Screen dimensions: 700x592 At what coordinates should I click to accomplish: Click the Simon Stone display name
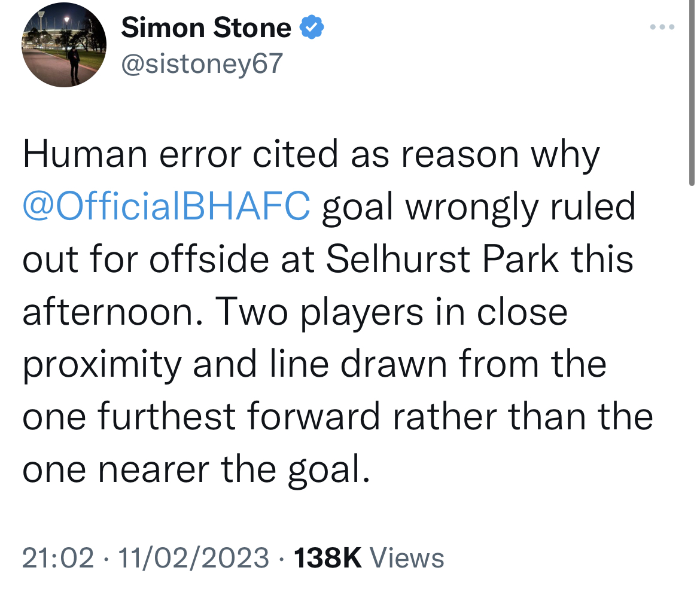(x=206, y=28)
